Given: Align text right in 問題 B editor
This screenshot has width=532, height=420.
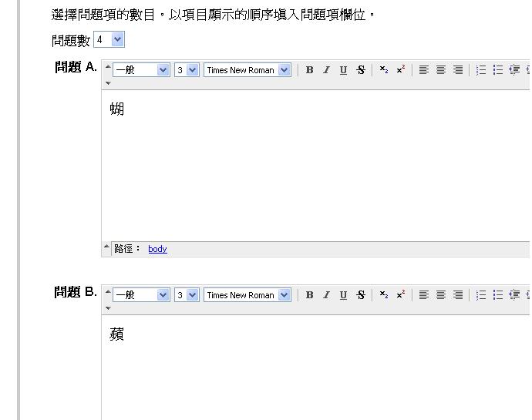Looking at the screenshot, I should click(x=458, y=295).
